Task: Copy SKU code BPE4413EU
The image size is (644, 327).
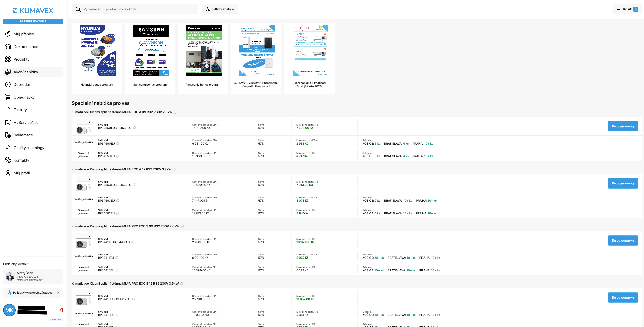Action: pyautogui.click(x=117, y=315)
